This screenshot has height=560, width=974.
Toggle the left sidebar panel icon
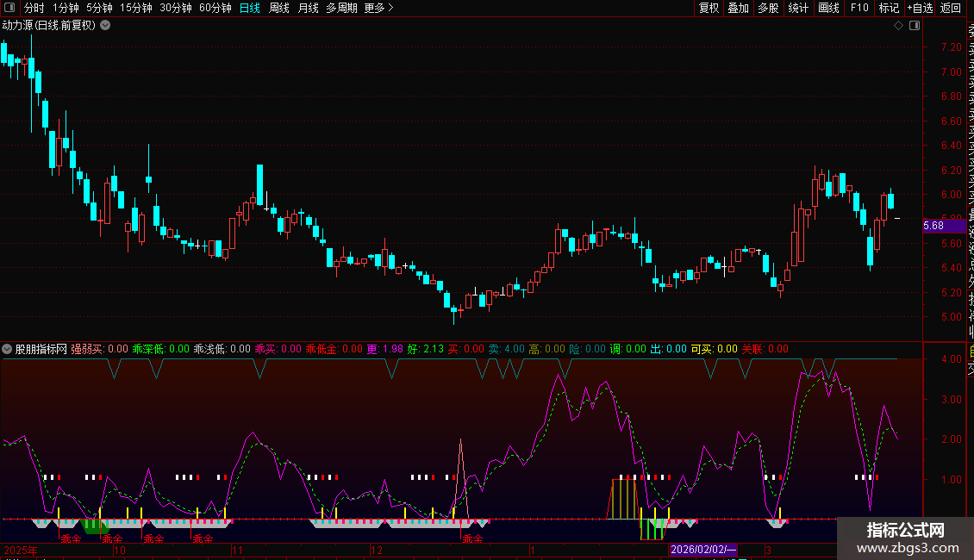(9, 8)
